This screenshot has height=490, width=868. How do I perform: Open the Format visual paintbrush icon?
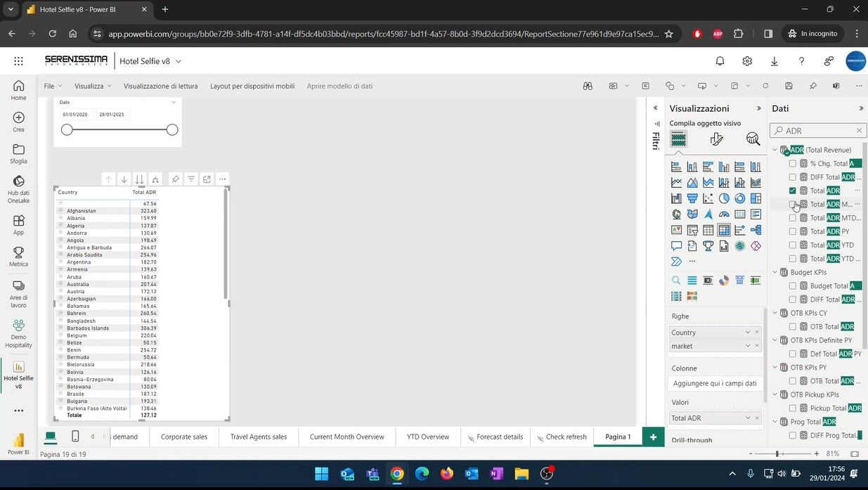(x=716, y=139)
